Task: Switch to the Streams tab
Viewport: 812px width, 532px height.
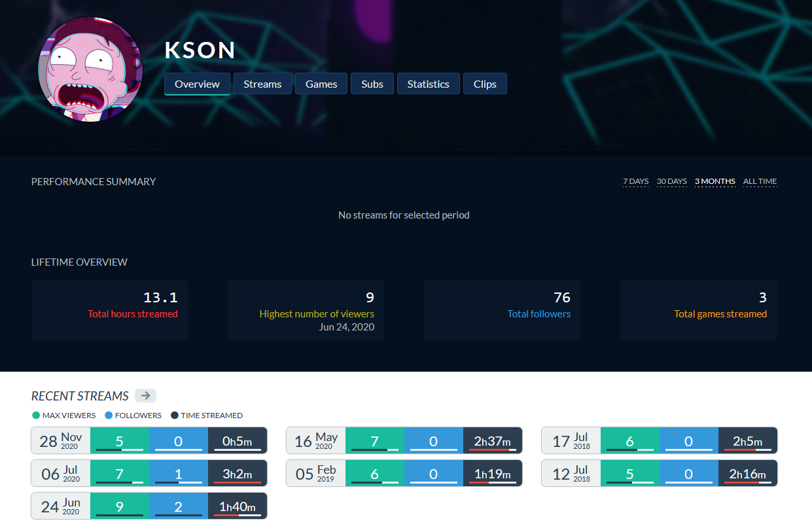Action: (262, 84)
